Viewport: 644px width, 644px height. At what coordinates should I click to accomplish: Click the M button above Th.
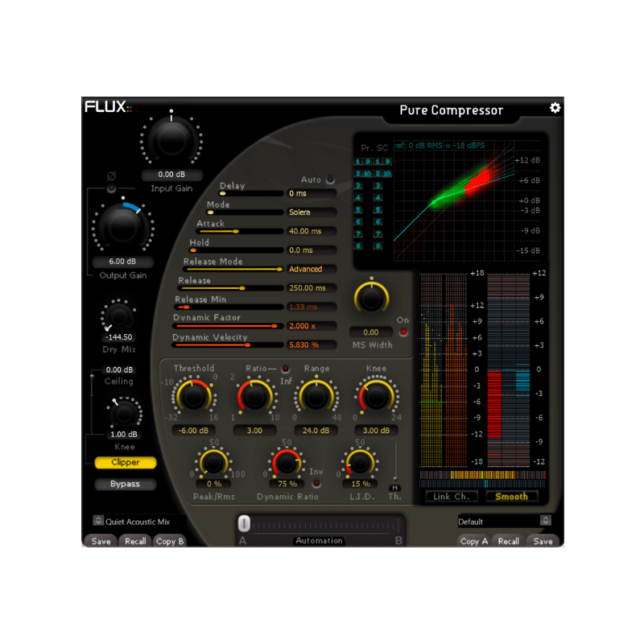[x=394, y=488]
